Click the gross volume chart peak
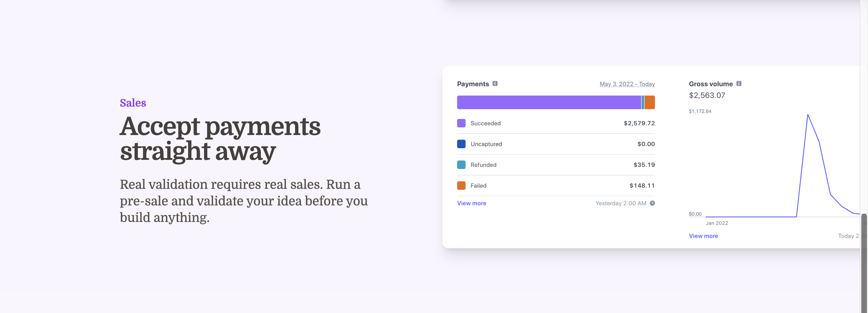Screen dimensions: 868x313 [808, 115]
